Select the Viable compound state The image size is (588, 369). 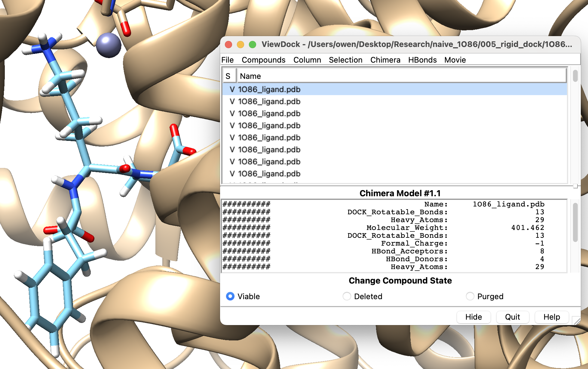[230, 296]
